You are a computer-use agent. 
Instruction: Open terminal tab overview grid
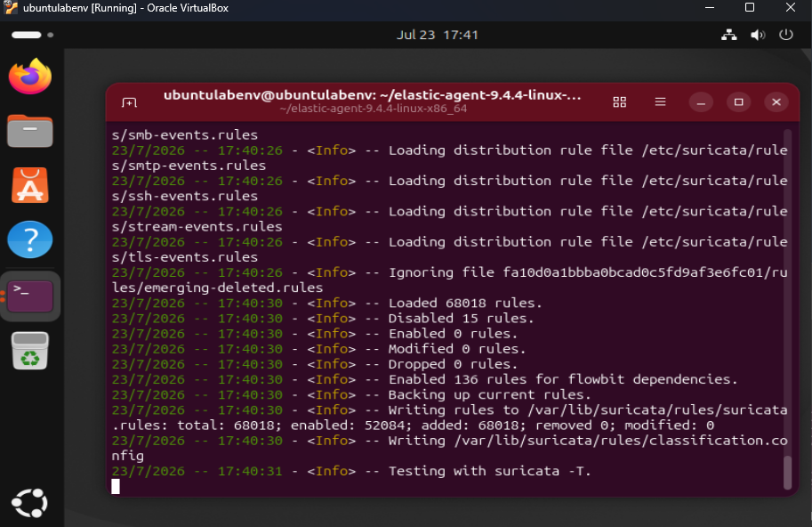pos(619,102)
